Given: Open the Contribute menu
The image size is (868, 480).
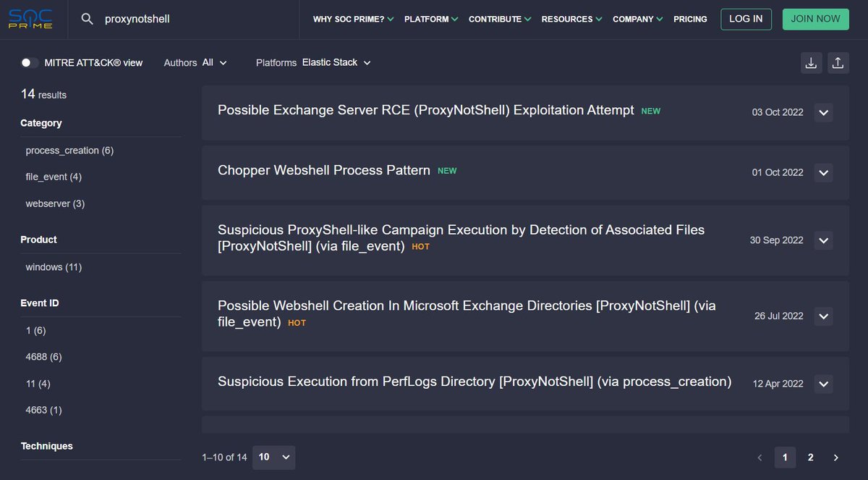Looking at the screenshot, I should click(x=500, y=20).
